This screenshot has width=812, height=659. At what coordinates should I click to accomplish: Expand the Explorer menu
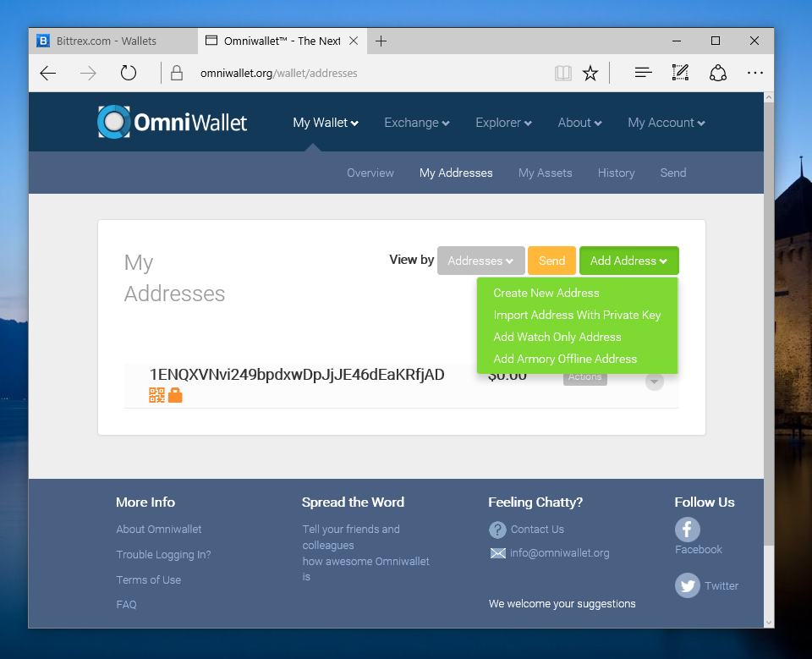pos(504,123)
